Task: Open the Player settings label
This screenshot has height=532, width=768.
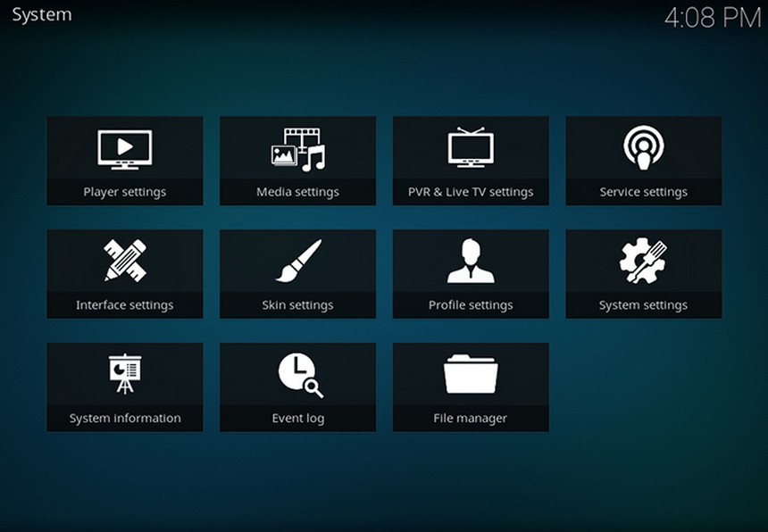Action: click(125, 192)
